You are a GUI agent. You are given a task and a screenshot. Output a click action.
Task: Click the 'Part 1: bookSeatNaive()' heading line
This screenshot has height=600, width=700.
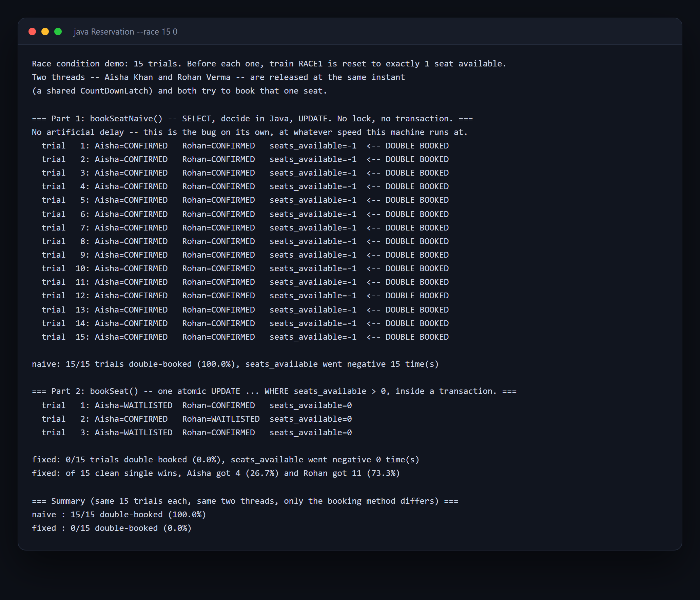click(x=252, y=119)
